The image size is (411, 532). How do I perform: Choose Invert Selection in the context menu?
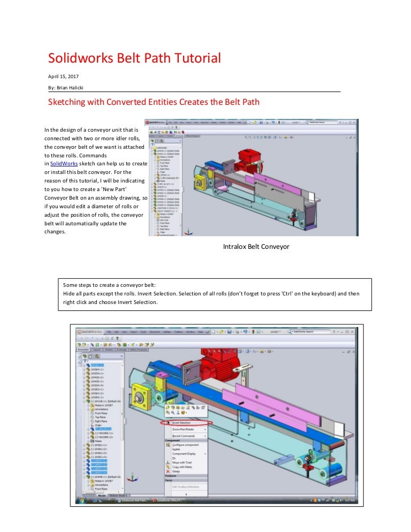point(181,422)
